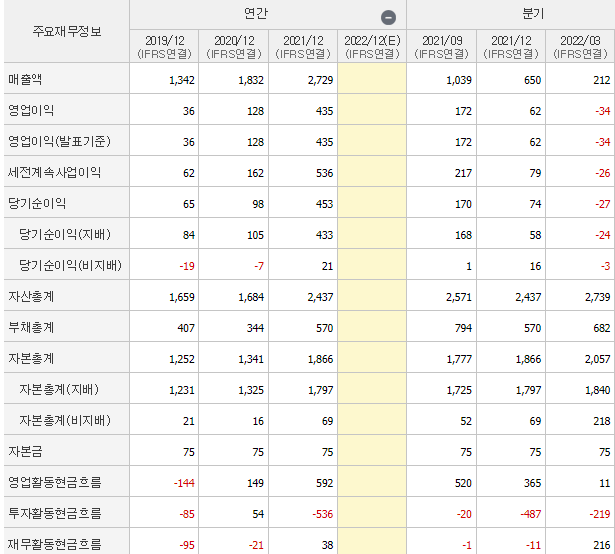Click 당기순이익 negative value -27
Screen dimensions: 615x554
603,204
